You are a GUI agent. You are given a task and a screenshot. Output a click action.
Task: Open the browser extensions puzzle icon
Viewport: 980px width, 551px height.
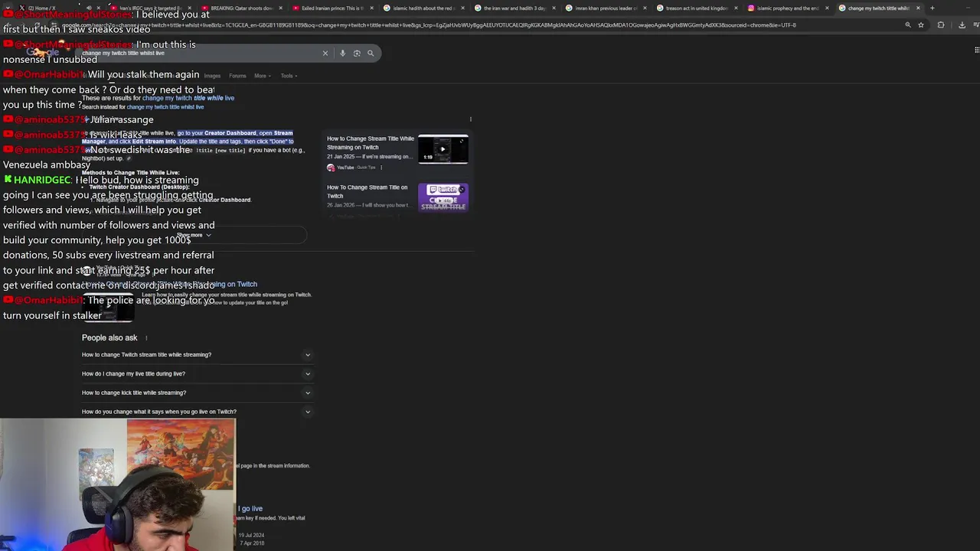coord(941,24)
